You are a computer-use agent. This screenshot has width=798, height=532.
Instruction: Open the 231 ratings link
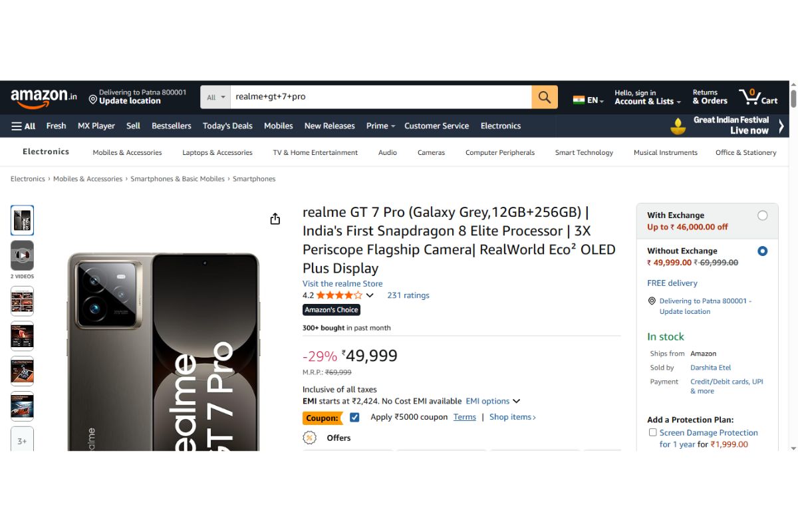coord(408,295)
